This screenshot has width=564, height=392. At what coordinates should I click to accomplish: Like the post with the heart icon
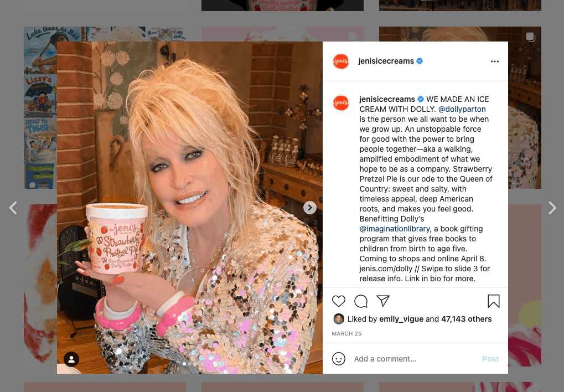[x=339, y=301]
